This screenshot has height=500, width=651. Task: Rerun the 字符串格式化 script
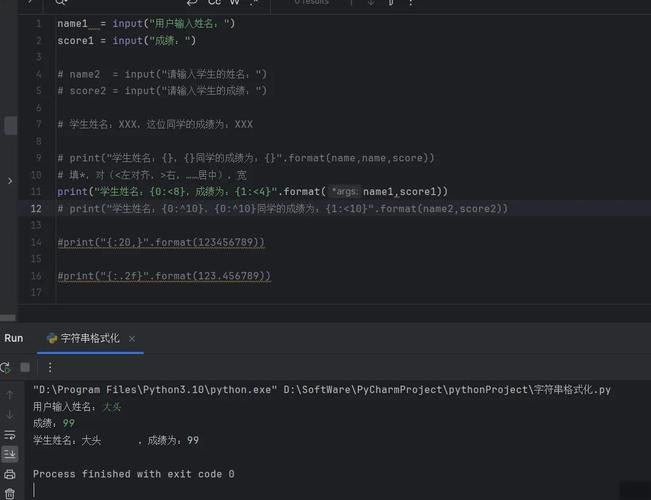[x=5, y=368]
